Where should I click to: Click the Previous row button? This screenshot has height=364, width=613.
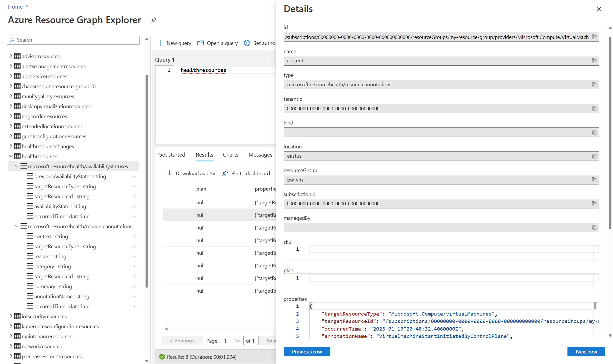point(307,352)
